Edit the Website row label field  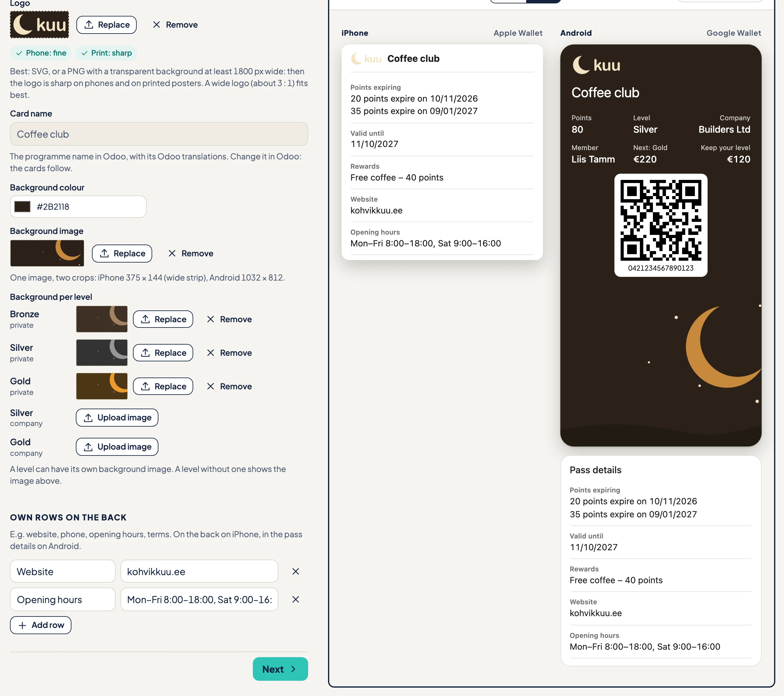62,571
